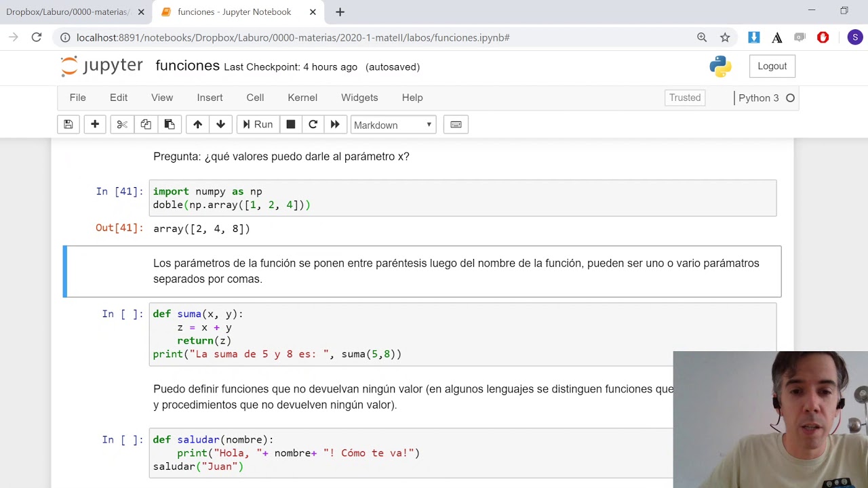Rename notebook by clicking funciones title
Image resolution: width=868 pixels, height=488 pixels.
[x=188, y=66]
